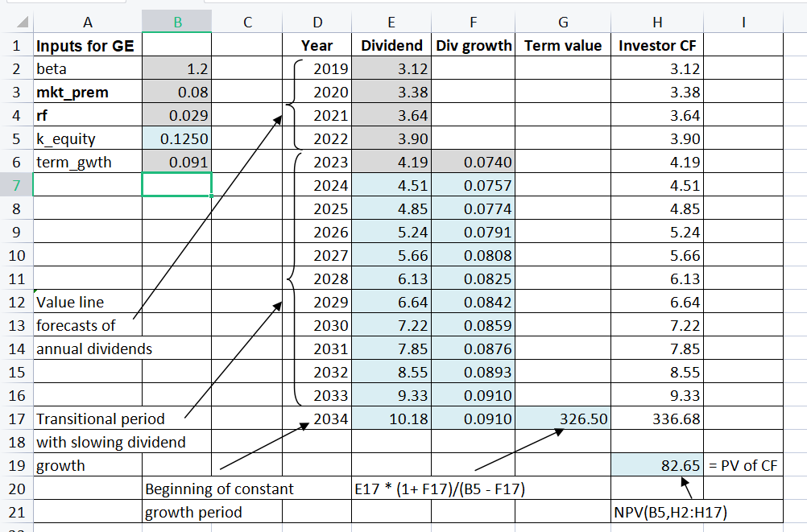Click the Investor CF cell showing 336.68
Screen dimensions: 807x532
(x=658, y=419)
